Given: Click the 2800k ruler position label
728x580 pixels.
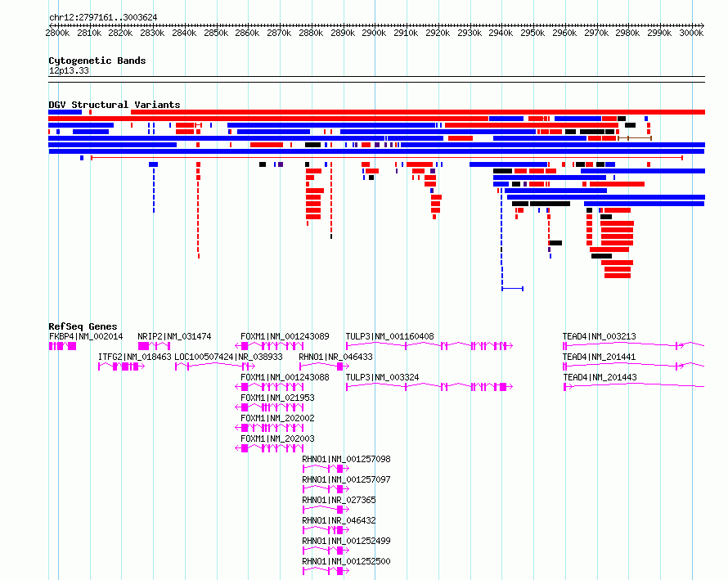Looking at the screenshot, I should tap(57, 33).
